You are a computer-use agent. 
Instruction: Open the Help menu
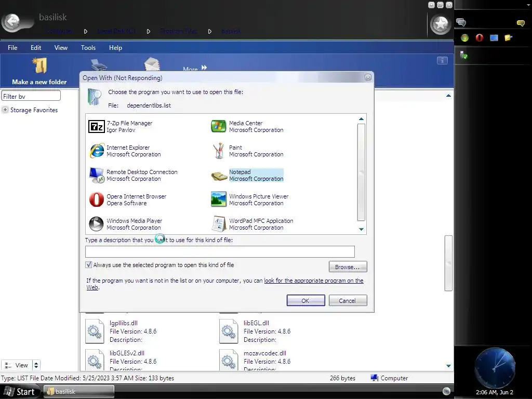[115, 47]
